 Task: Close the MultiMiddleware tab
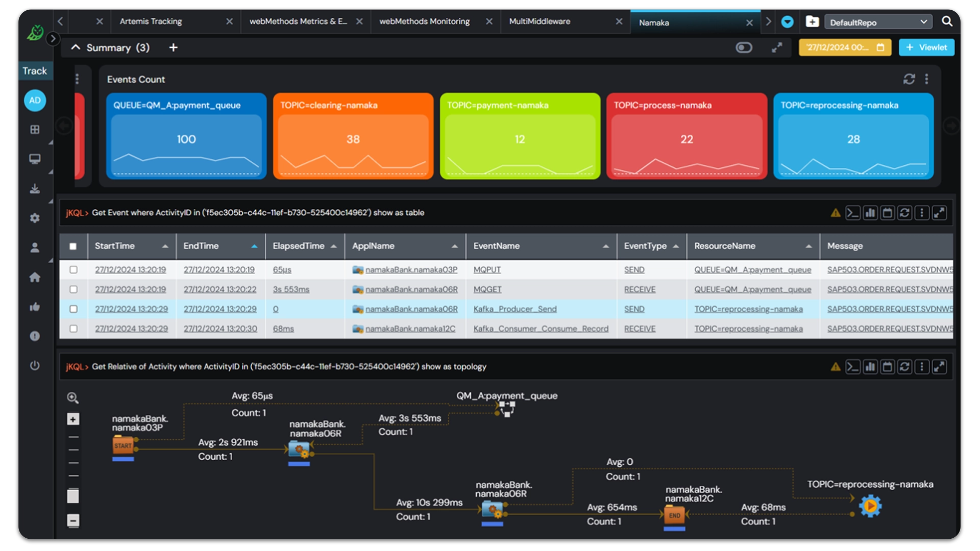tap(619, 21)
